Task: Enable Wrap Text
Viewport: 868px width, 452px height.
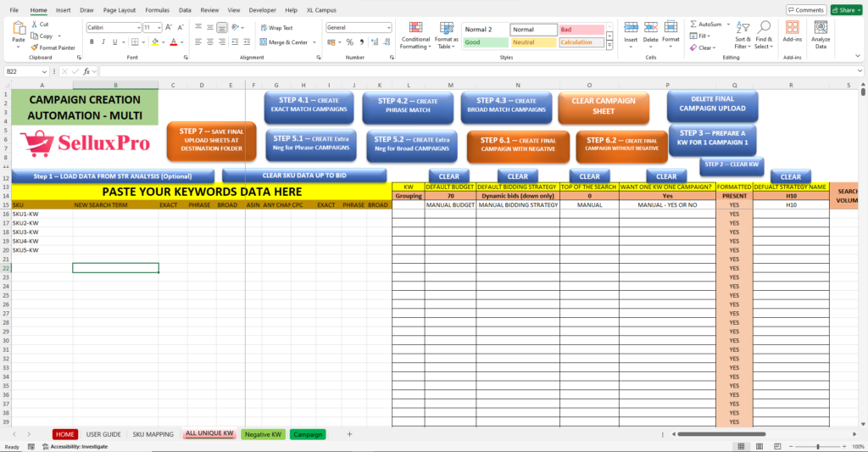Action: 276,28
